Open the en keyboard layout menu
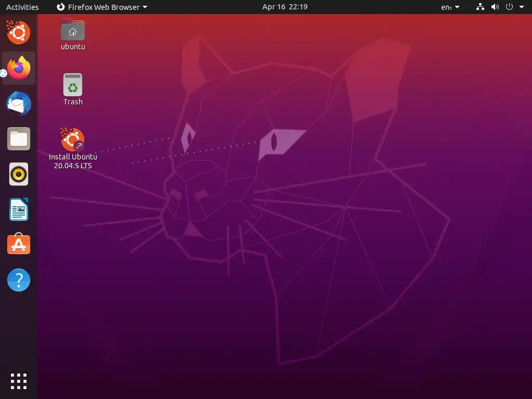 [x=450, y=7]
